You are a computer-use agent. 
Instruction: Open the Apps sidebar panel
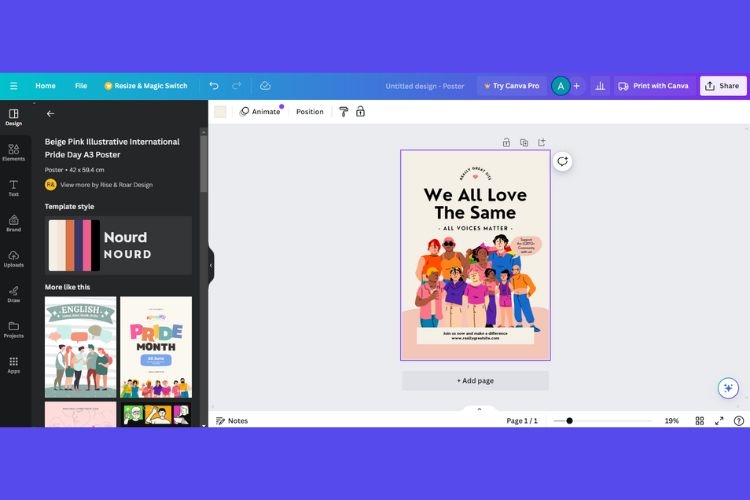(x=13, y=365)
